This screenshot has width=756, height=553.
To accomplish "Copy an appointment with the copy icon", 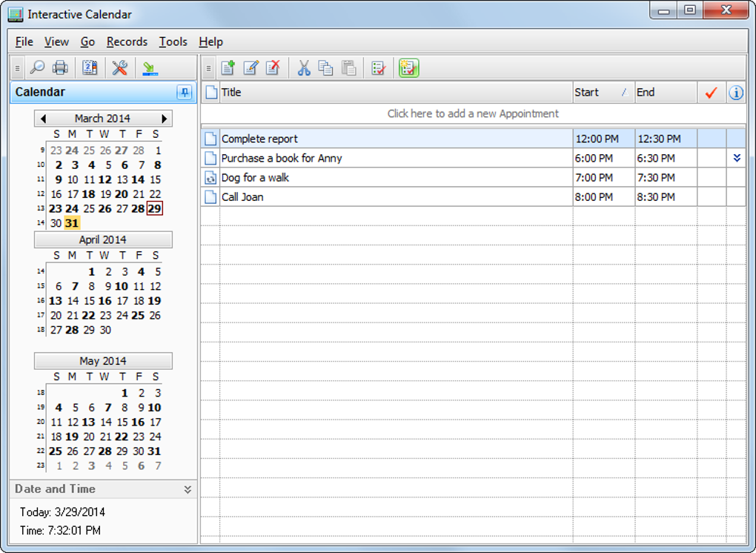I will pos(325,67).
